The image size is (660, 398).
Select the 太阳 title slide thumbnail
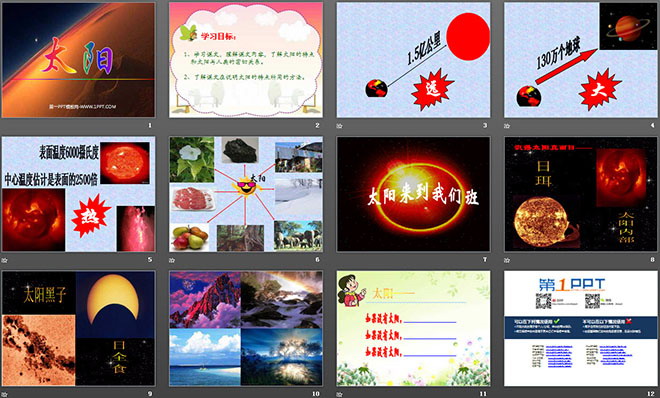point(78,60)
